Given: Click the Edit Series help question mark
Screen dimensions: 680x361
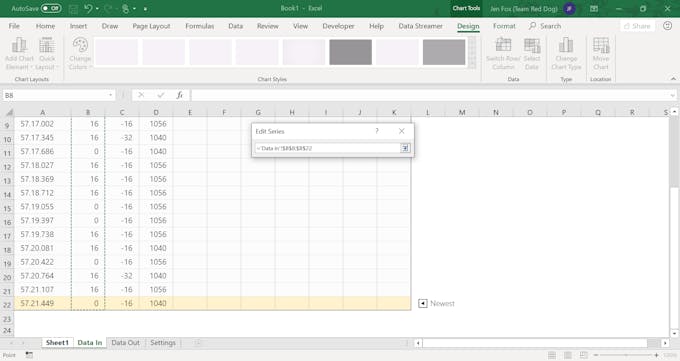Looking at the screenshot, I should [377, 131].
